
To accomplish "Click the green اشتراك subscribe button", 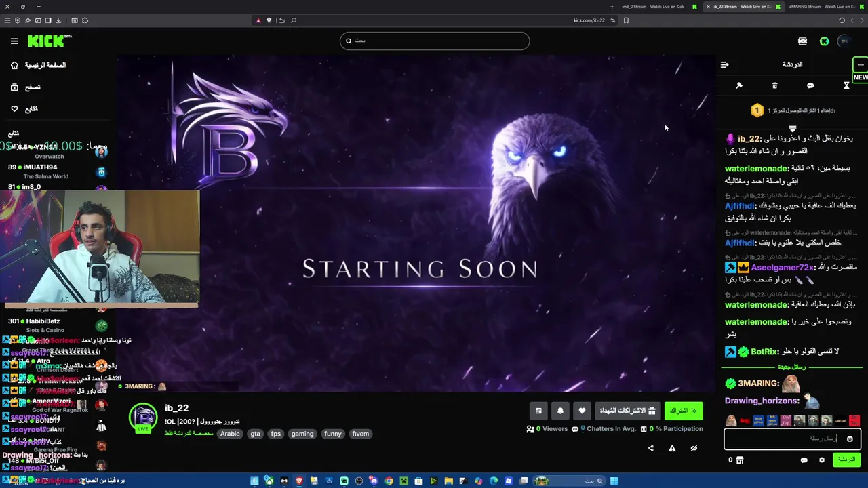I will tap(684, 411).
